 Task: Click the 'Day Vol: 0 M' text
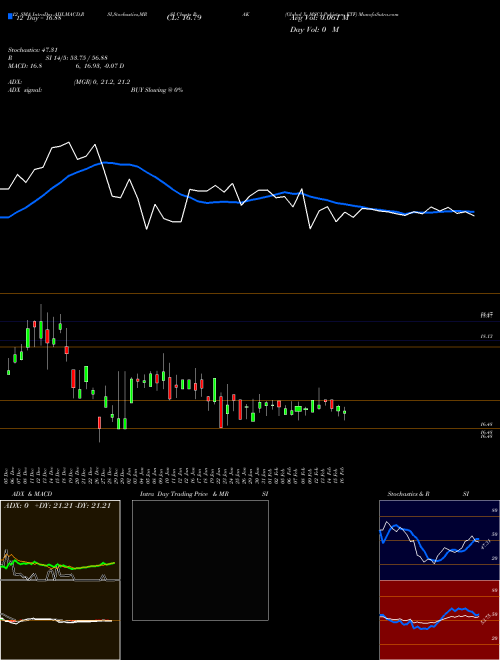pyautogui.click(x=314, y=29)
